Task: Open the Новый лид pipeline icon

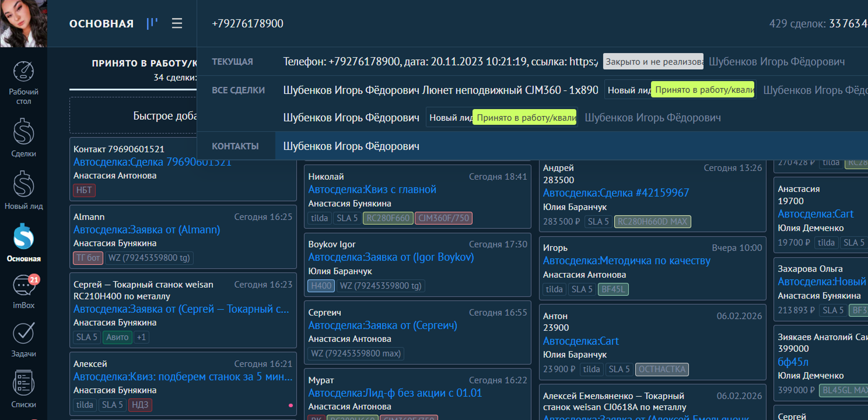Action: pyautogui.click(x=23, y=190)
